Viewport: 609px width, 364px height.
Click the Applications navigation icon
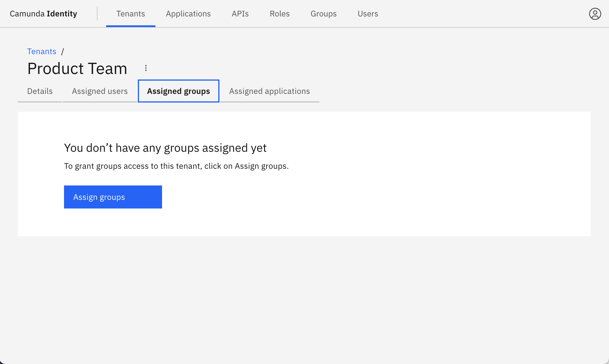(188, 13)
